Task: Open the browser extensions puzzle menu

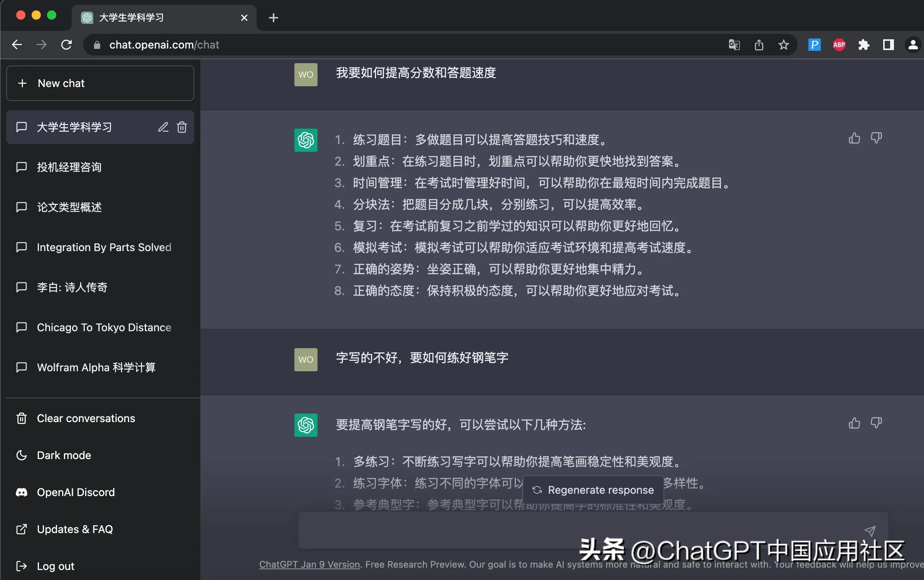Action: [864, 45]
